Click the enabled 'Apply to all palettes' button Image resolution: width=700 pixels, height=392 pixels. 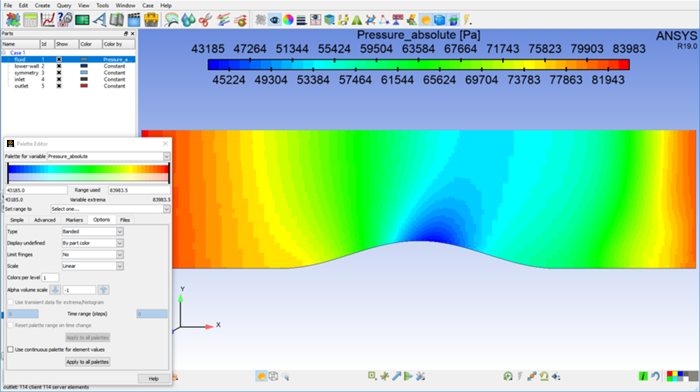tap(88, 362)
